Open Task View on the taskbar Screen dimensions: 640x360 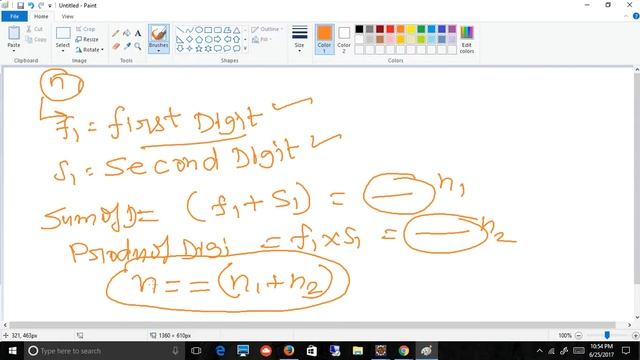[196, 351]
